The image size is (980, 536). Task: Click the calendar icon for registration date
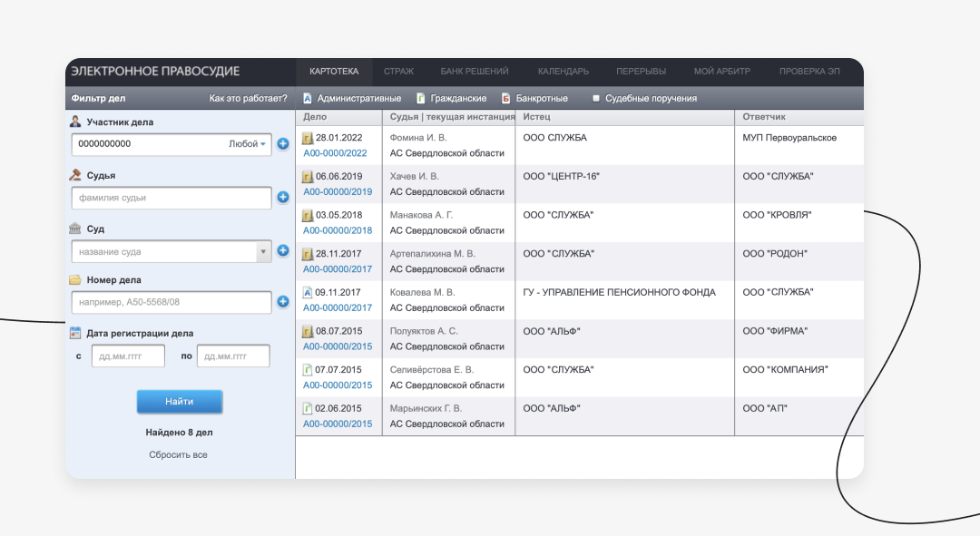point(75,333)
